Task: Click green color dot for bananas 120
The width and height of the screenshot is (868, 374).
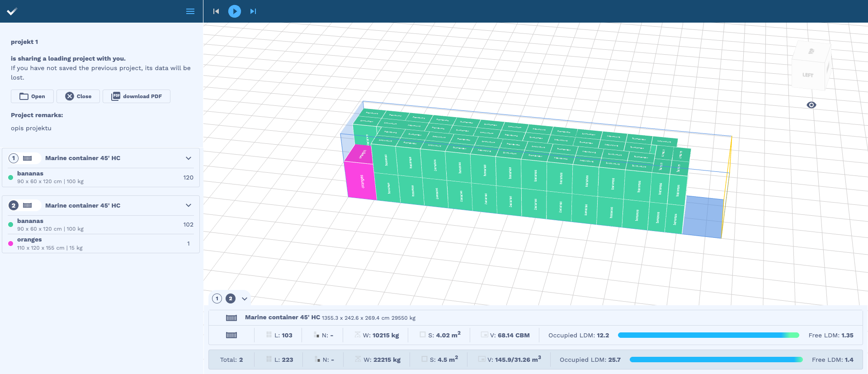Action: tap(11, 178)
